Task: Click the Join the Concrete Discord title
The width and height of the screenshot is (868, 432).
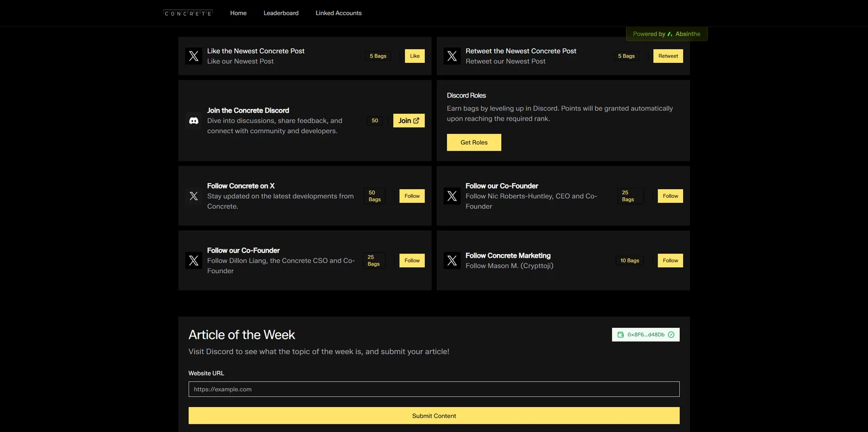Action: coord(248,111)
